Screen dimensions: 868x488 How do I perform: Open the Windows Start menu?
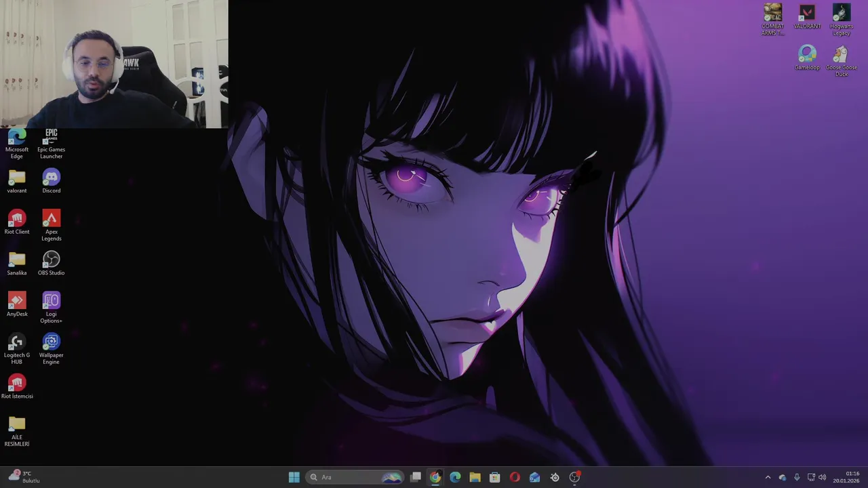pyautogui.click(x=294, y=477)
